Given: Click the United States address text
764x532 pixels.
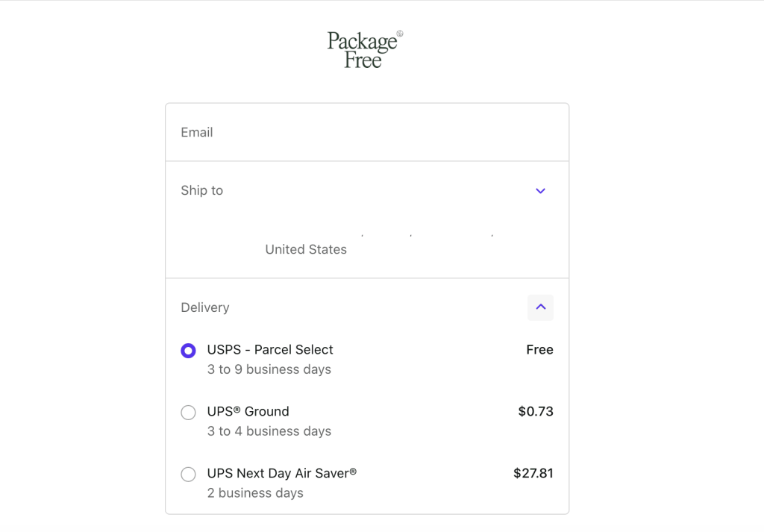Looking at the screenshot, I should click(x=306, y=250).
